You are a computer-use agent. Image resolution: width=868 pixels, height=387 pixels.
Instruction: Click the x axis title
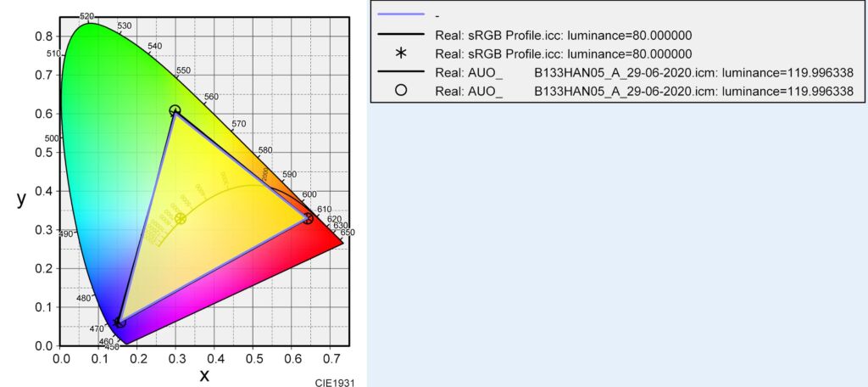coord(205,375)
